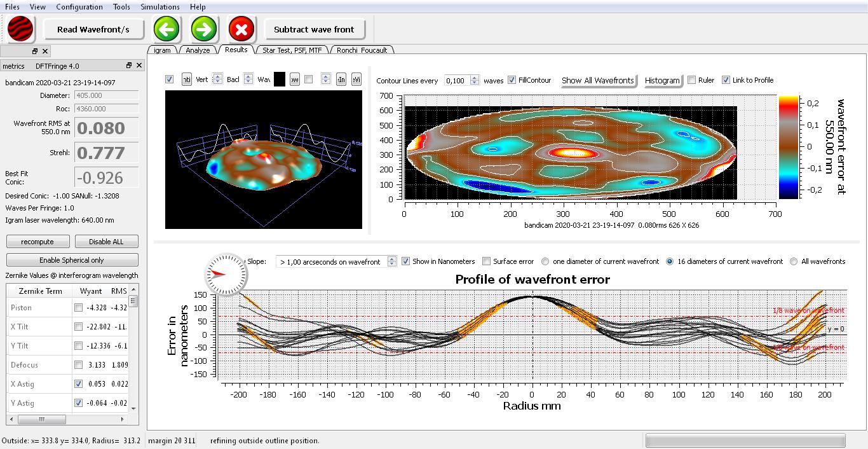Image resolution: width=868 pixels, height=449 pixels.
Task: Click the black background color swatch
Action: pos(280,79)
